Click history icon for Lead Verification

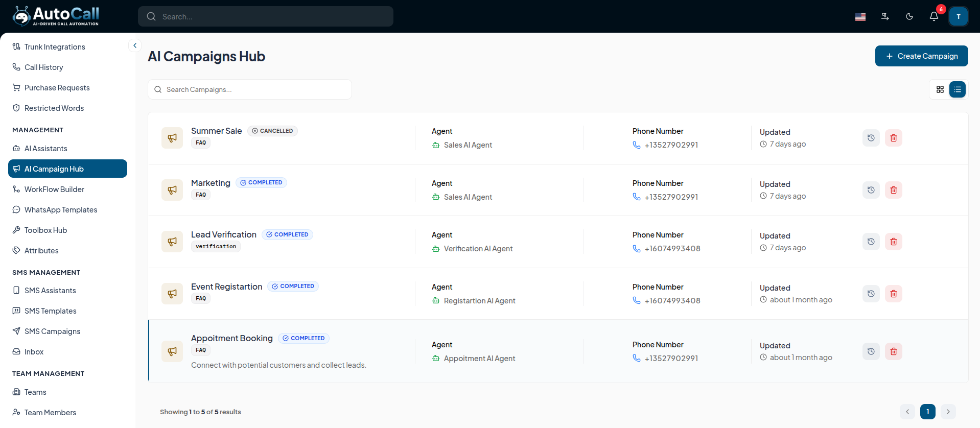[871, 242]
